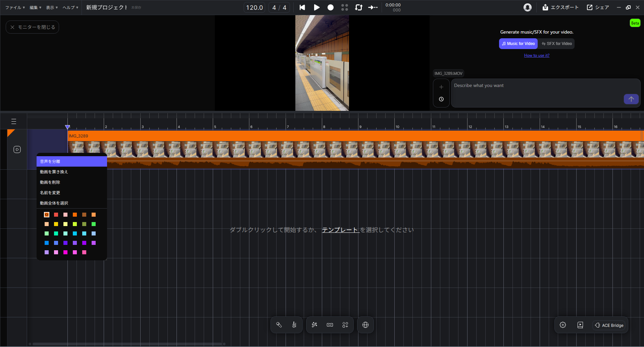Open the How to use it? link
This screenshot has width=644, height=347.
(x=537, y=55)
